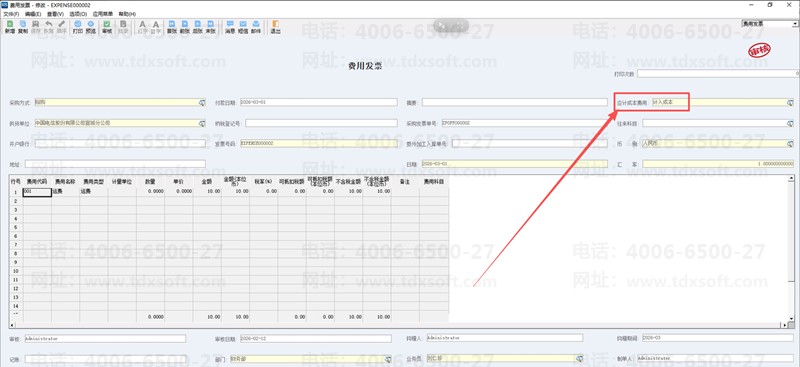Open the 消息 (message) toolbar icon

(230, 27)
